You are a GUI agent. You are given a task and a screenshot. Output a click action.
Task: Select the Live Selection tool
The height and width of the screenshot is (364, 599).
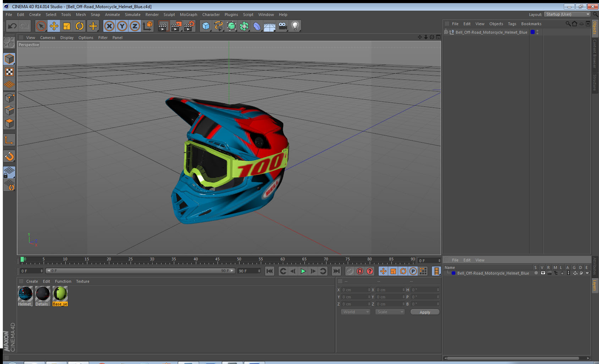[x=41, y=26]
